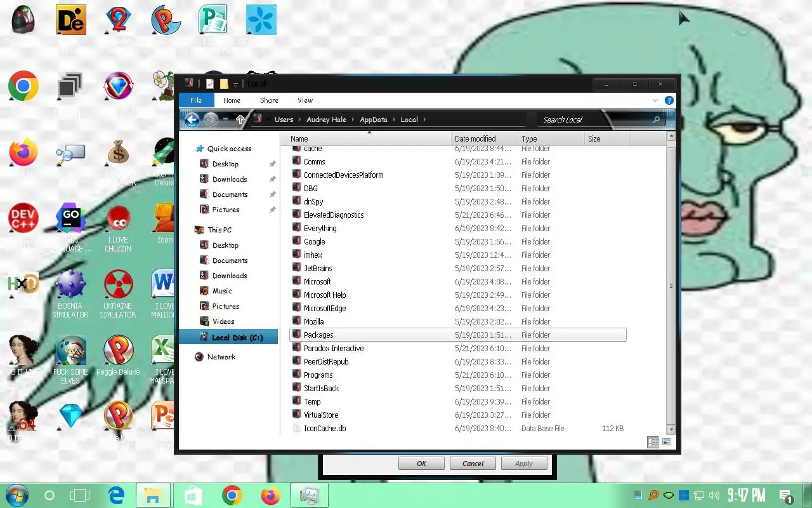Open Action Center notifications icon
Viewport: 812px width, 508px height.
point(785,496)
